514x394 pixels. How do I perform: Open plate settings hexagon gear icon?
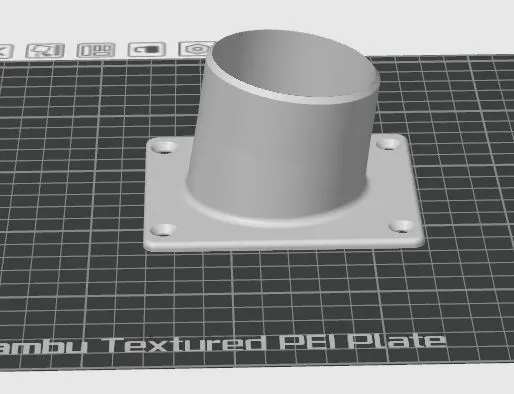point(196,49)
